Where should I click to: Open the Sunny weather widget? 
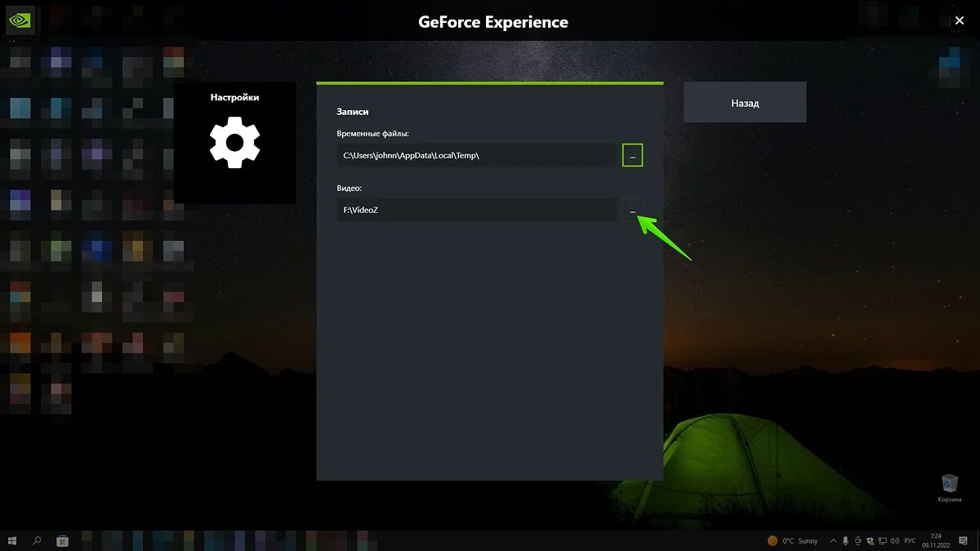(793, 540)
